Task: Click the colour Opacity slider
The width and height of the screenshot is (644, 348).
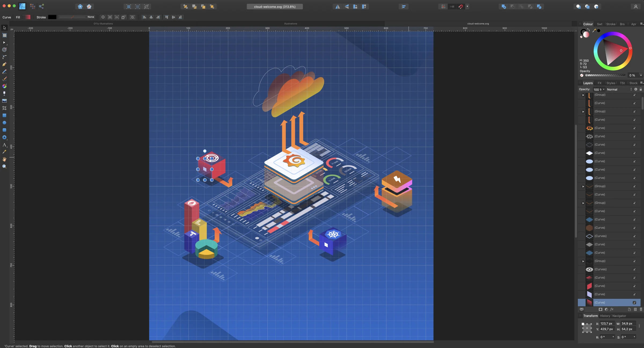Action: (606, 75)
